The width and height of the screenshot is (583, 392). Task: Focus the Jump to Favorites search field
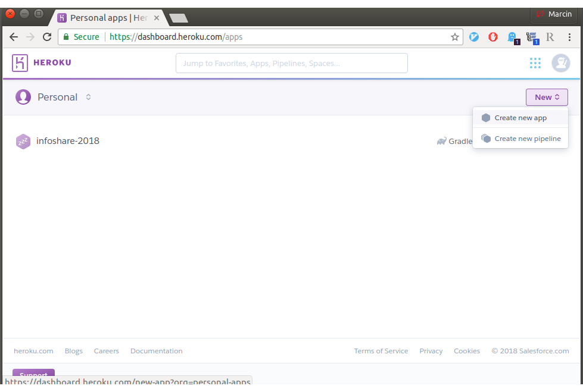click(x=292, y=63)
